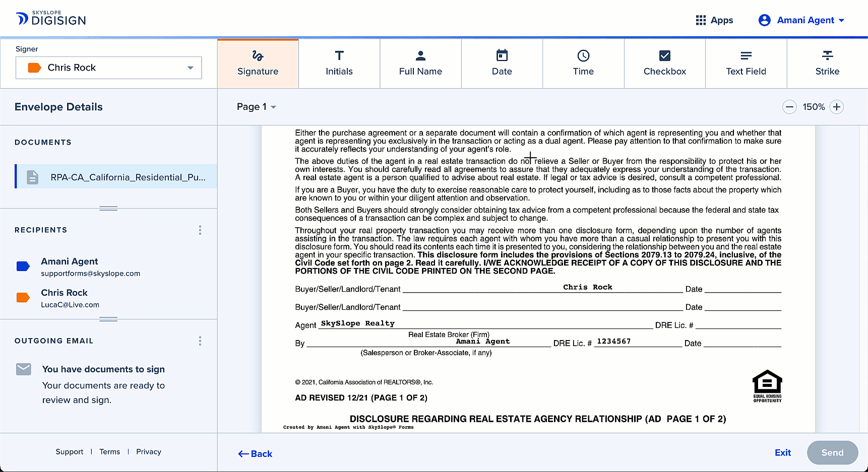The width and height of the screenshot is (868, 472).
Task: Click the Exit button
Action: pos(783,453)
